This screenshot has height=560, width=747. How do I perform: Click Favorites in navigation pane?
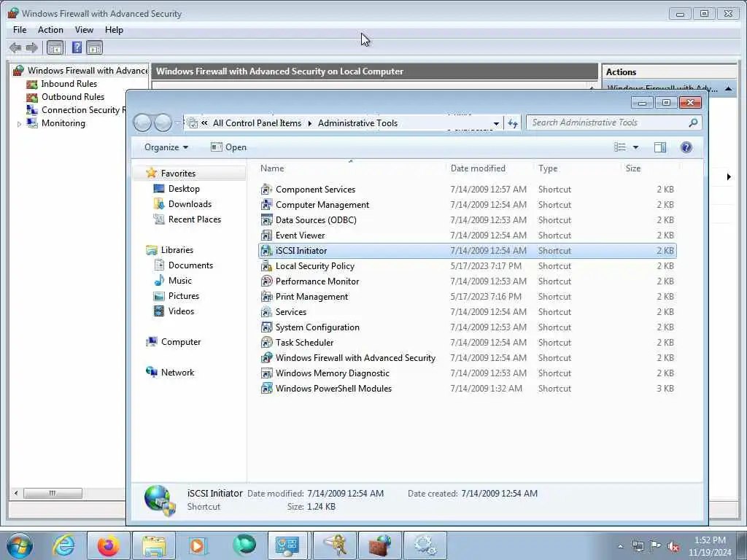coord(178,174)
